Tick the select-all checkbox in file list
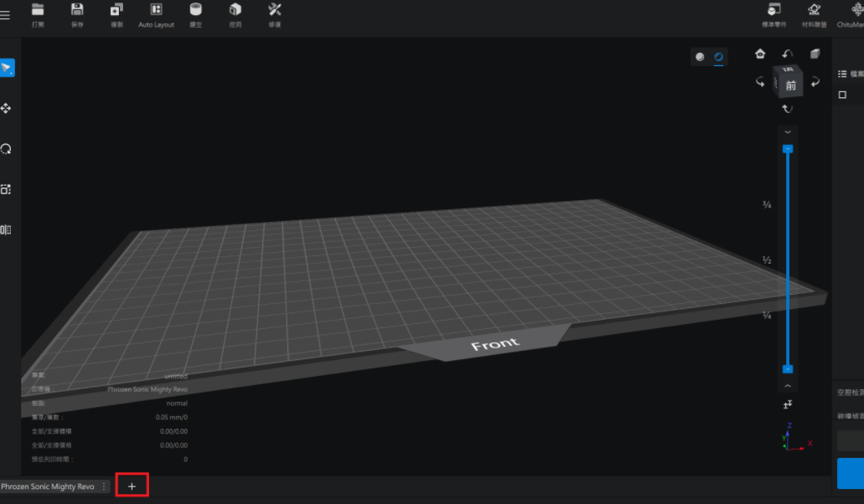The image size is (864, 504). (x=842, y=95)
